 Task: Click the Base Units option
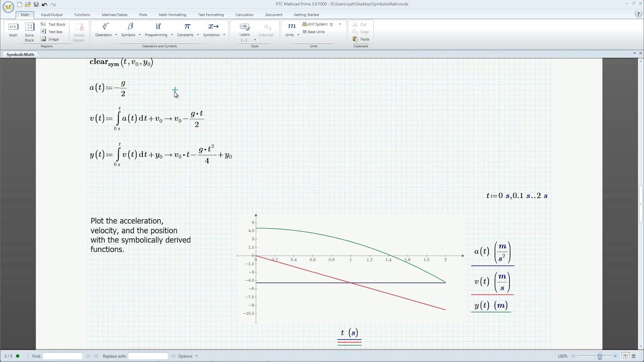tap(313, 32)
